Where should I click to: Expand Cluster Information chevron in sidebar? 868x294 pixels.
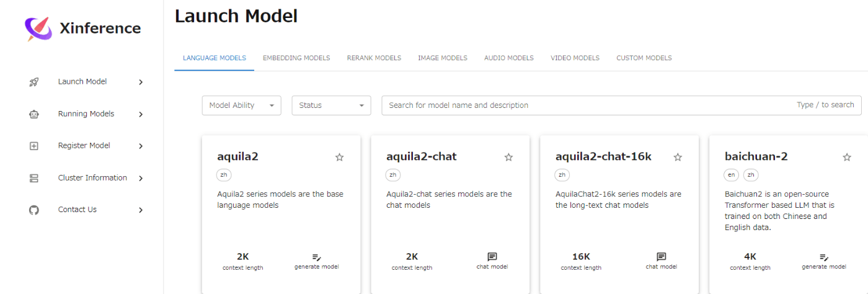[x=141, y=178]
